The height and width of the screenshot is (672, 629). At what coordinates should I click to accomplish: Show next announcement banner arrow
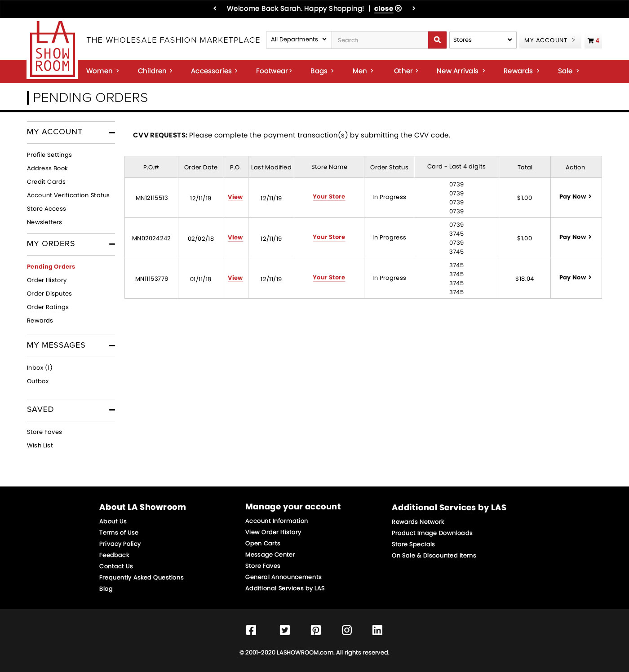414,9
